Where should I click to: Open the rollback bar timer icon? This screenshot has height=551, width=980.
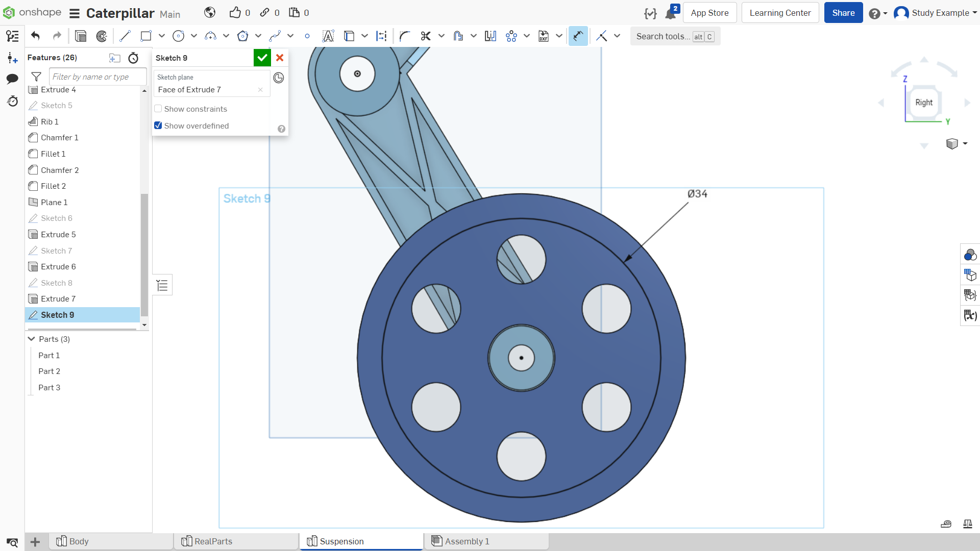tap(133, 58)
